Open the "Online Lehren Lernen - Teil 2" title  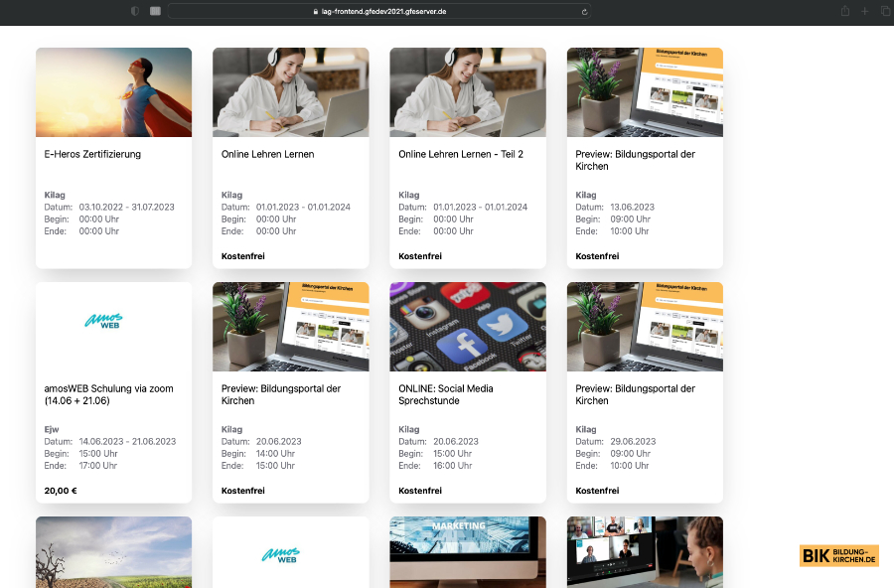(460, 155)
